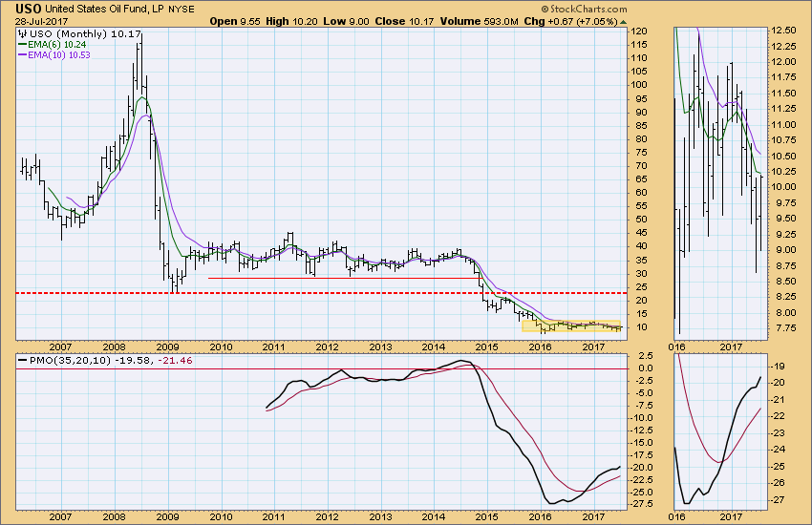Viewport: 812px width, 525px height.
Task: Click the red PMO zero line
Action: (322, 368)
